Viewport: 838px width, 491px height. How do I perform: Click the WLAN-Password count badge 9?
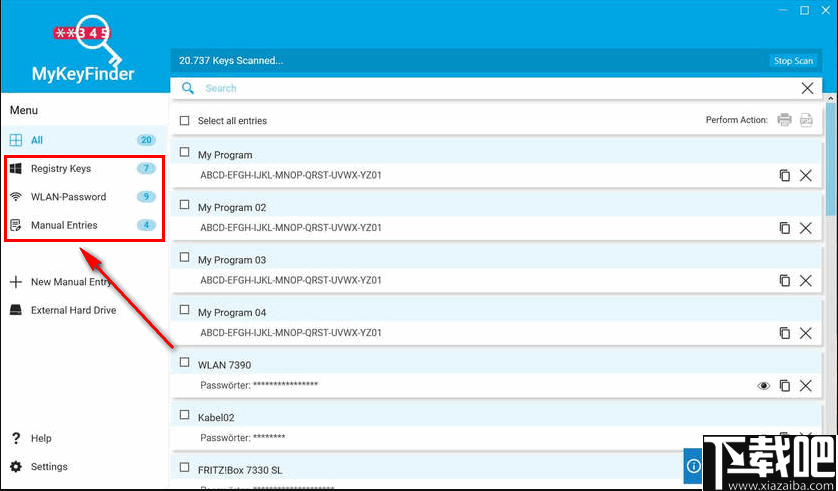coord(146,197)
